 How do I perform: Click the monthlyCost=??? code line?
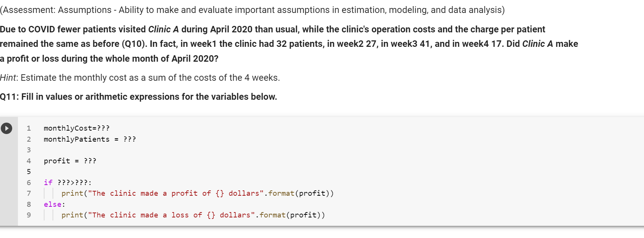tap(77, 128)
